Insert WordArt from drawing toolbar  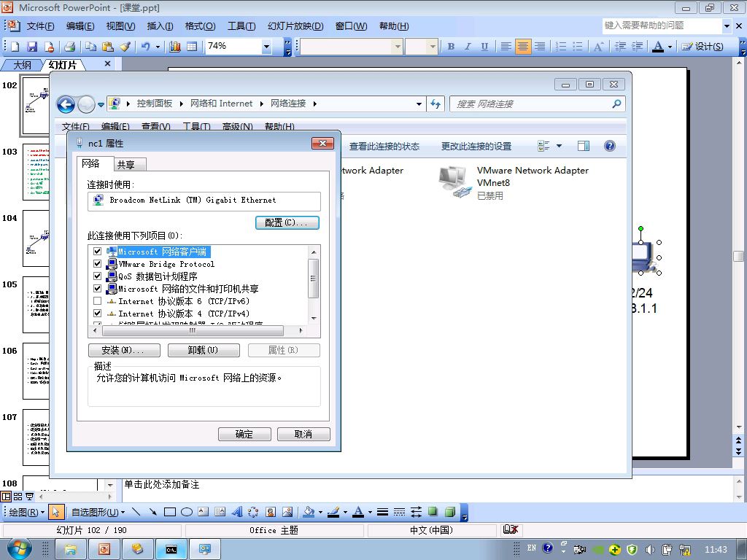[237, 512]
